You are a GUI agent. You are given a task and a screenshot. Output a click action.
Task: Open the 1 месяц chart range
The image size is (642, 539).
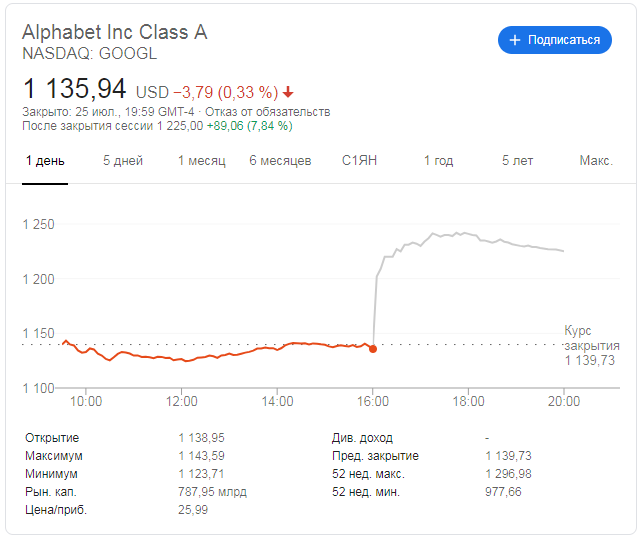[x=201, y=161]
